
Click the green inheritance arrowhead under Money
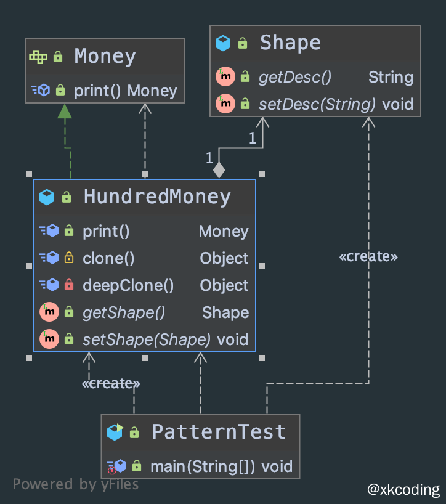pos(65,111)
